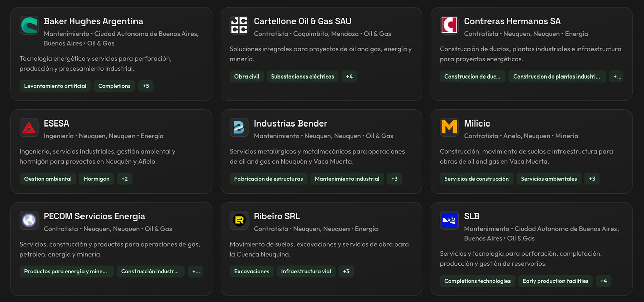Expand the +3 tags on Ribeiro SRL
Image resolution: width=644 pixels, height=302 pixels.
pyautogui.click(x=346, y=271)
